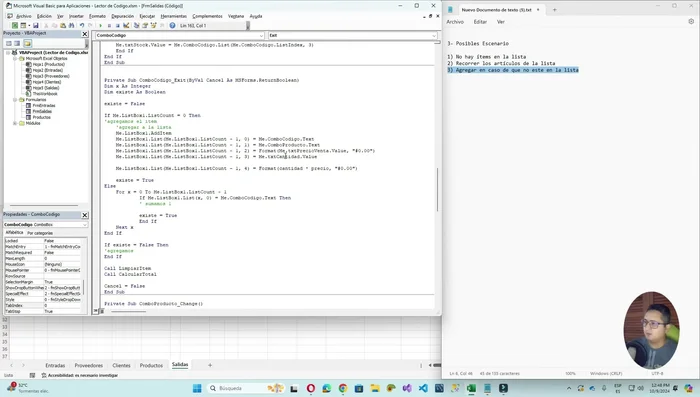Switch to the Proveedores sheet tab
700x397 pixels.
[x=88, y=365]
